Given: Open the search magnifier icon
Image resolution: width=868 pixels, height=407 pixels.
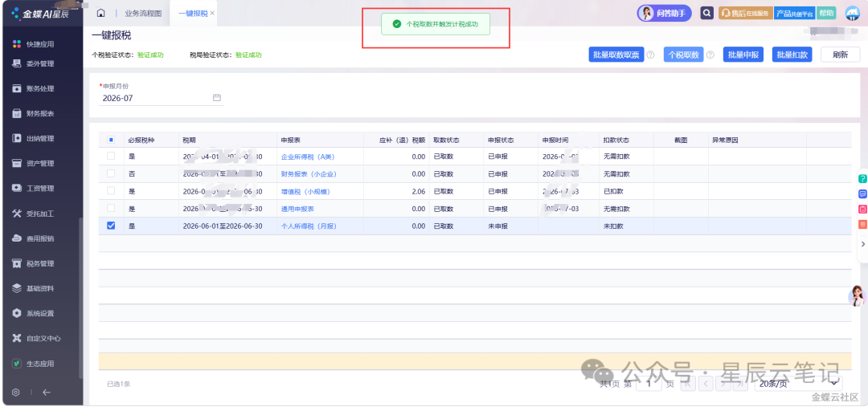Looking at the screenshot, I should [x=706, y=14].
